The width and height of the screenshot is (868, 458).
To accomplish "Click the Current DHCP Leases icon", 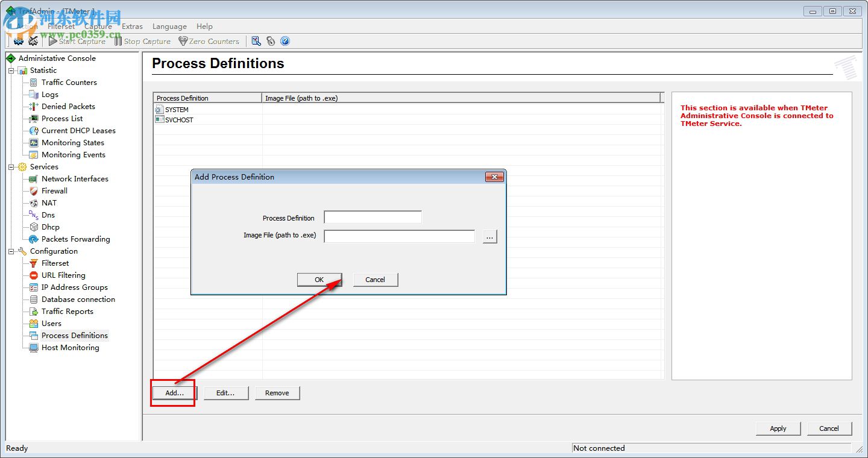I will pyautogui.click(x=34, y=131).
